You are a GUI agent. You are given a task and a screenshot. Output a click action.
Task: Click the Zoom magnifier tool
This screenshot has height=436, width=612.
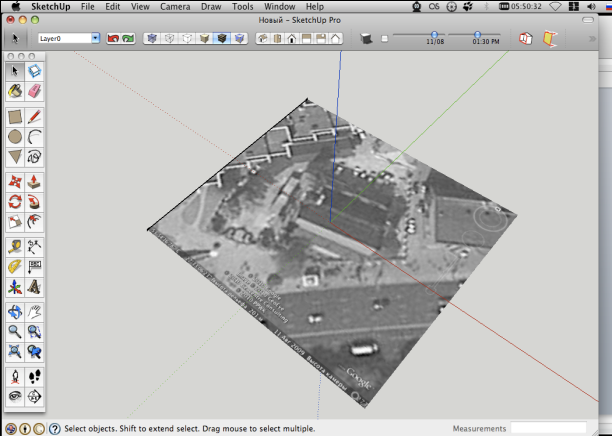15,331
